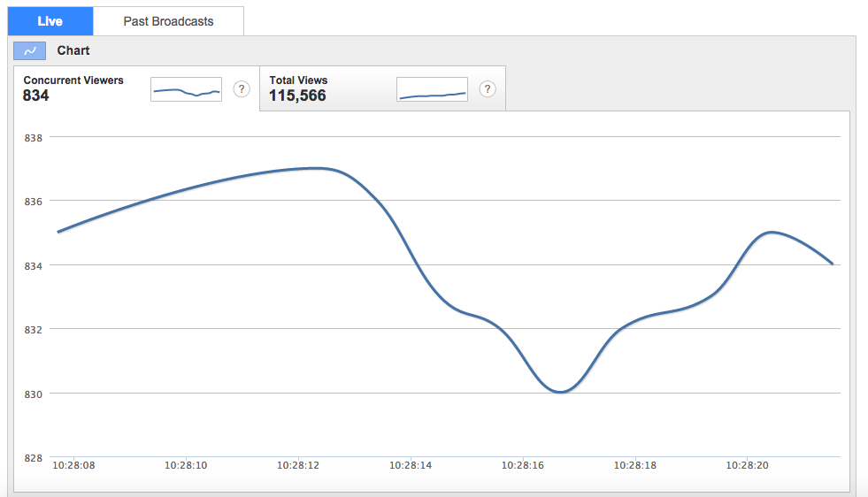Click the 115,566 total views value
The height and width of the screenshot is (497, 868).
point(298,96)
